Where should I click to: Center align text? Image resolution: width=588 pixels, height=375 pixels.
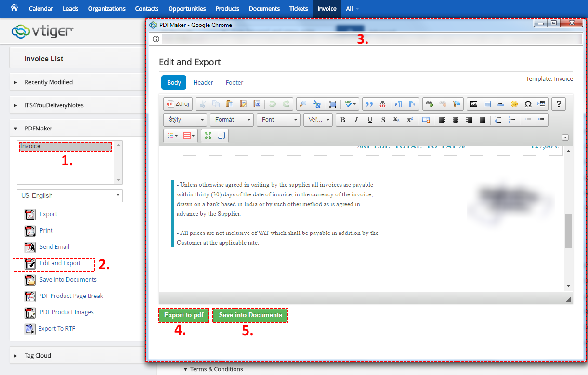tap(456, 120)
